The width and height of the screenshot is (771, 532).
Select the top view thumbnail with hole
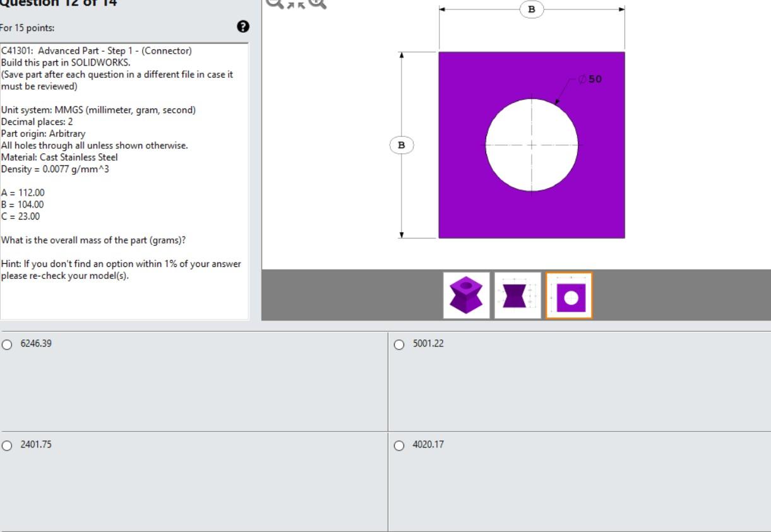569,295
